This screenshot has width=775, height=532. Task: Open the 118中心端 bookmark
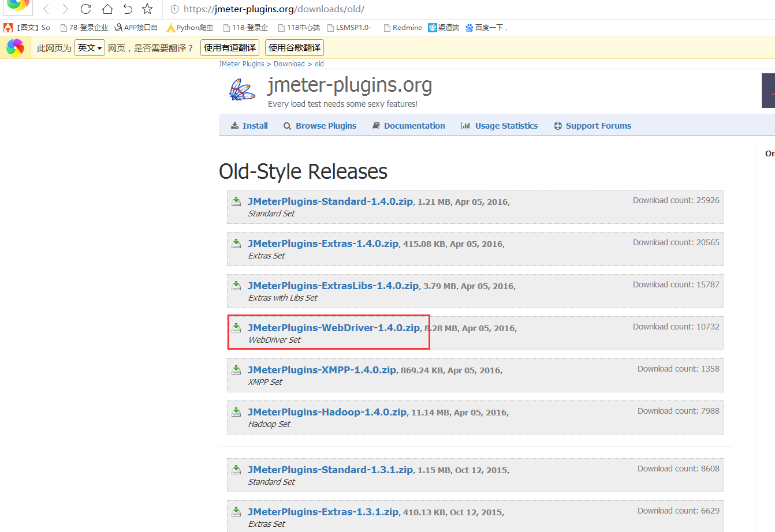point(299,28)
